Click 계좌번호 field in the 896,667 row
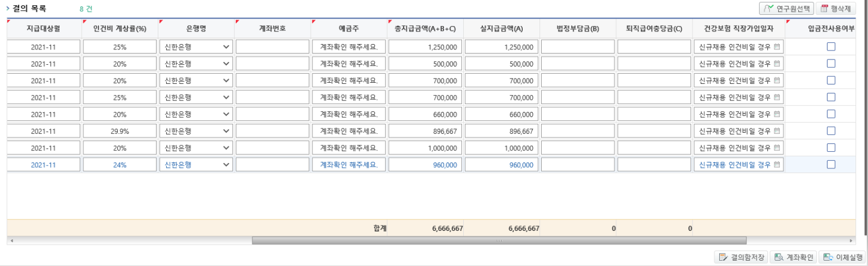The width and height of the screenshot is (868, 266). click(273, 131)
